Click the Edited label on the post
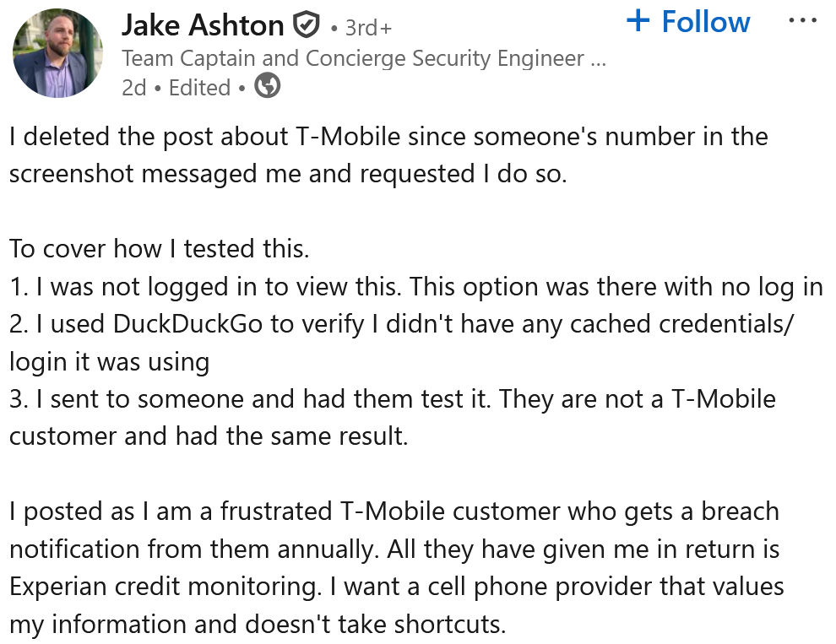 200,86
